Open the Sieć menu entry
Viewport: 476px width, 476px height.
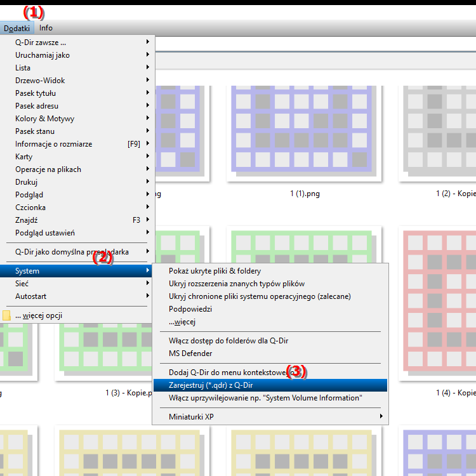pos(77,284)
